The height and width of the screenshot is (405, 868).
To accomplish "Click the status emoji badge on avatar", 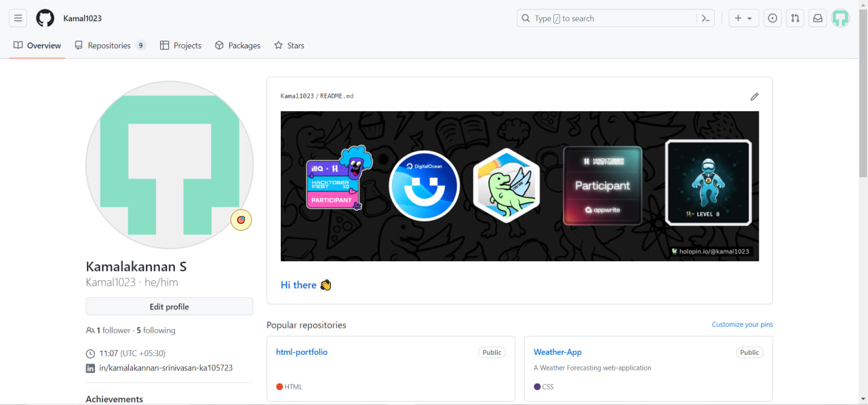I will tap(241, 220).
